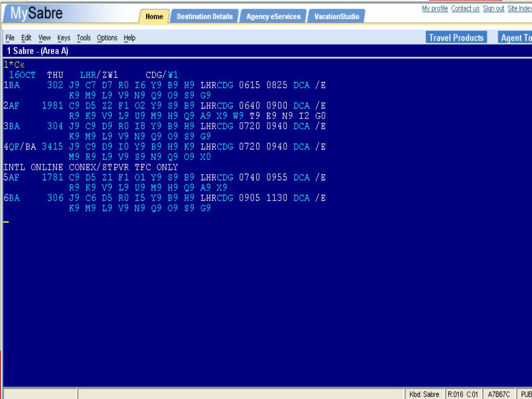The image size is (532, 399).
Task: Select the 16OCT date in the header
Action: pyautogui.click(x=22, y=75)
